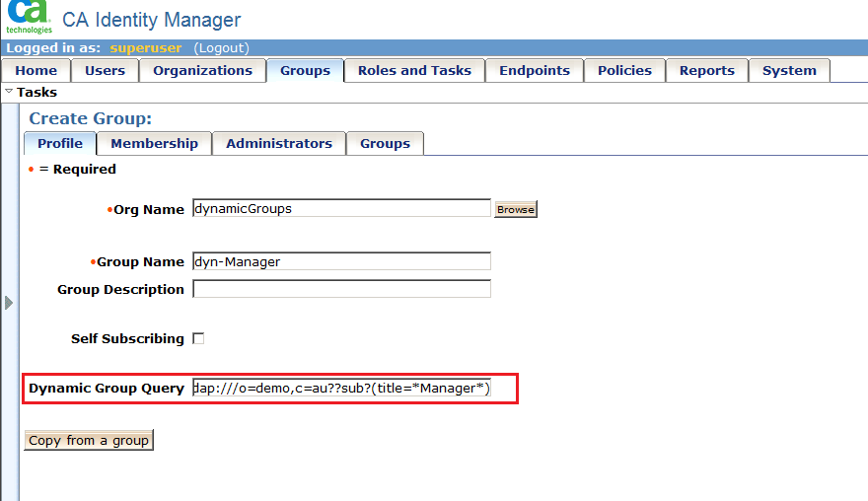Open the Roles and Tasks tab
The height and width of the screenshot is (501, 868).
tap(414, 70)
